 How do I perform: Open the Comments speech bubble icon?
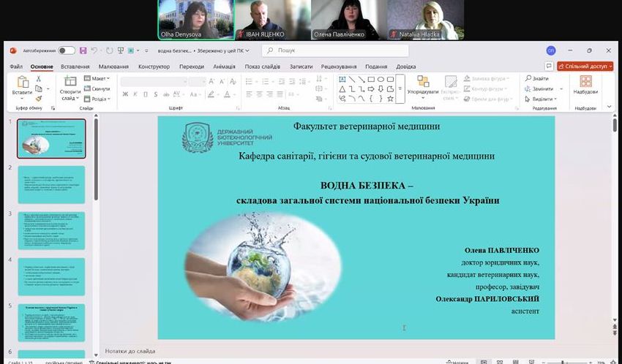[549, 66]
